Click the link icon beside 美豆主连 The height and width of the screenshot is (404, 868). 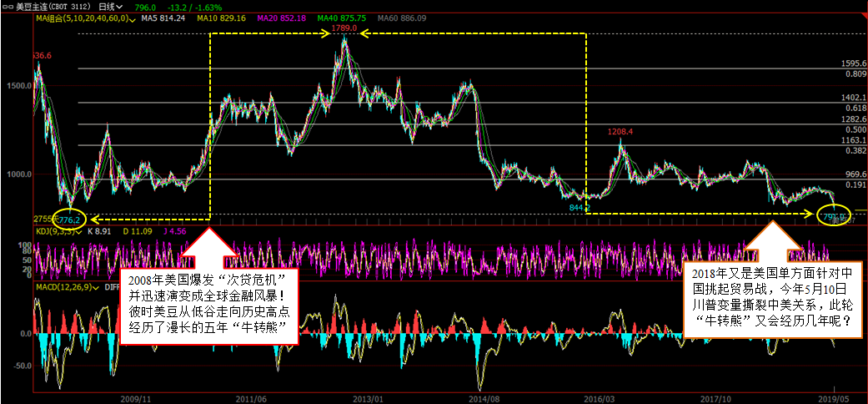[8, 6]
